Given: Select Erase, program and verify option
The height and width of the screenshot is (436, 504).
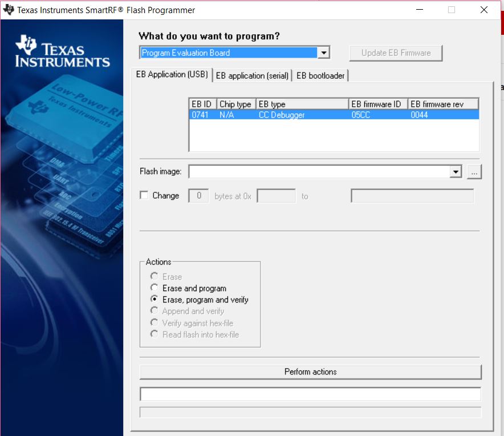Looking at the screenshot, I should [x=155, y=299].
